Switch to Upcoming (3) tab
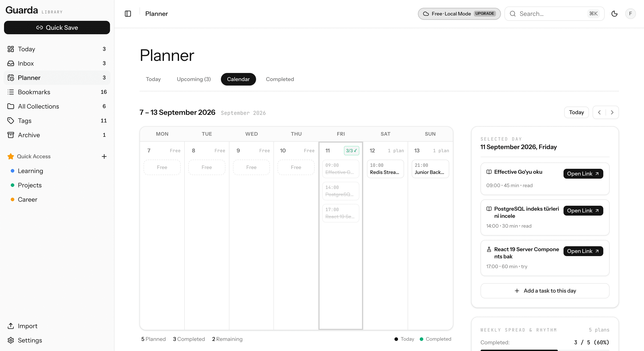Image resolution: width=644 pixels, height=351 pixels. click(194, 79)
